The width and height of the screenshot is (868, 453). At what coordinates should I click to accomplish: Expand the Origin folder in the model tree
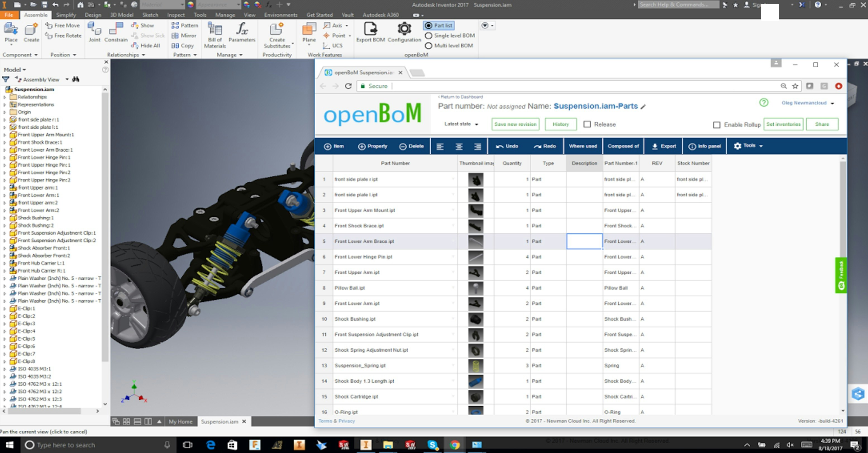point(4,112)
